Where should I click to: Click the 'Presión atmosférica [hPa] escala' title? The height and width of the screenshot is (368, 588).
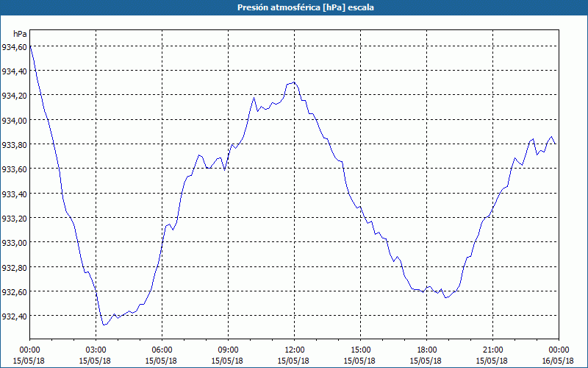306,7
